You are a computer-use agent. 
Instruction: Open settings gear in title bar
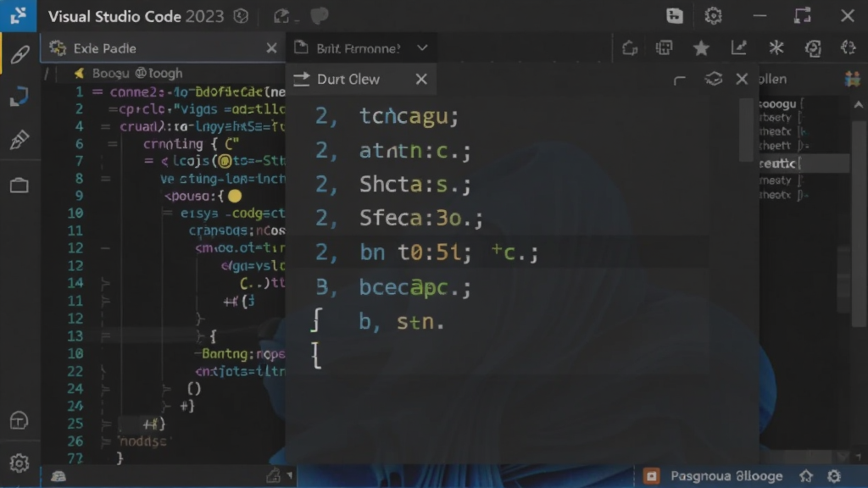click(x=713, y=15)
